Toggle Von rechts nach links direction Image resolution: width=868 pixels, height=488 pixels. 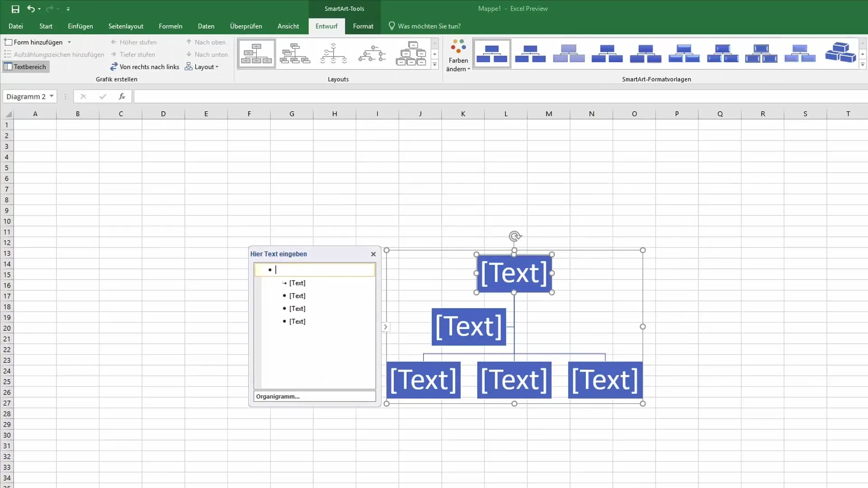[x=144, y=67]
